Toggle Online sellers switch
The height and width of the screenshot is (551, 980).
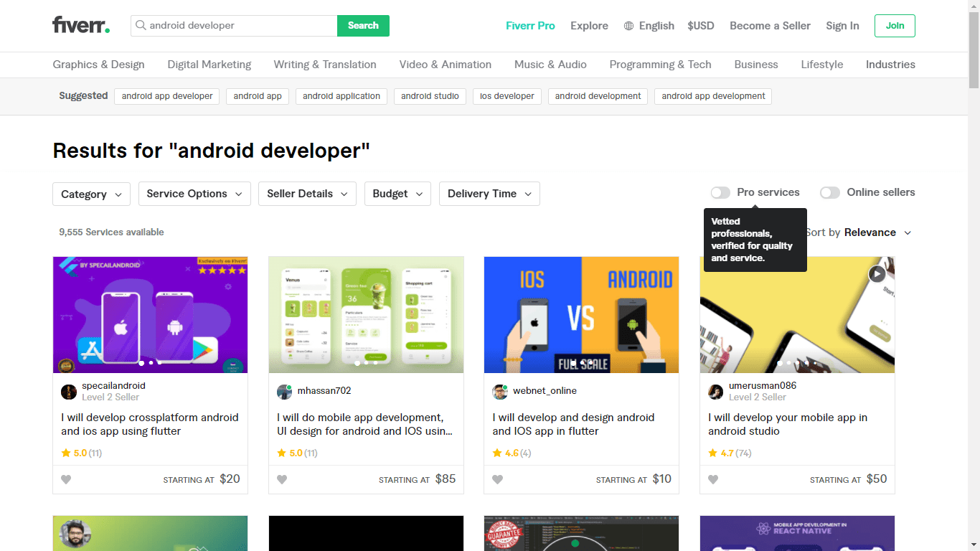[830, 192]
